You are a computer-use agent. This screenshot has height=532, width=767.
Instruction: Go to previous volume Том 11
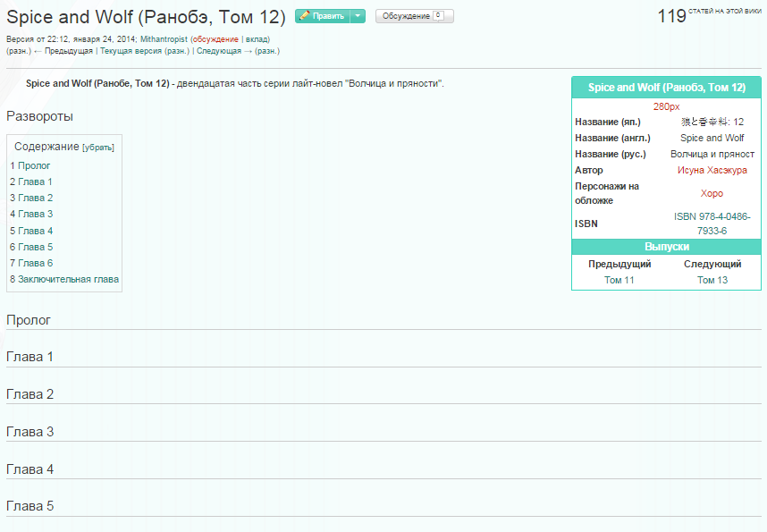pyautogui.click(x=619, y=281)
